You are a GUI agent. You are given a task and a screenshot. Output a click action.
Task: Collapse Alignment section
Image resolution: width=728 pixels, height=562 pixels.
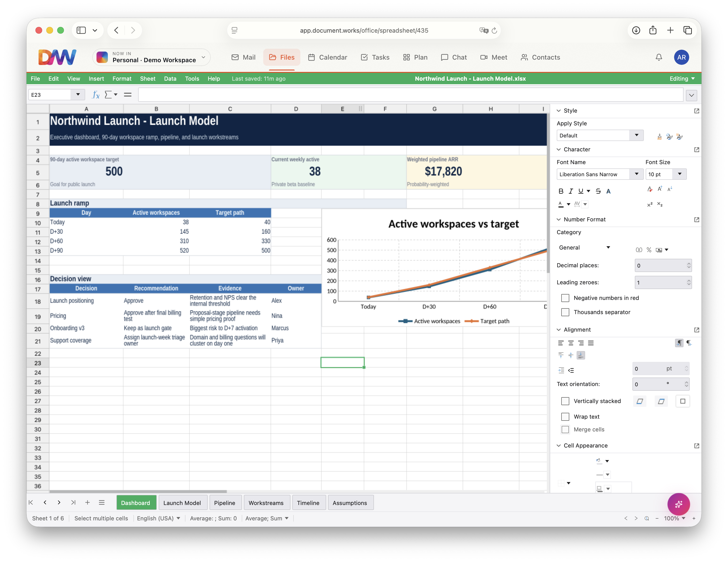click(559, 330)
